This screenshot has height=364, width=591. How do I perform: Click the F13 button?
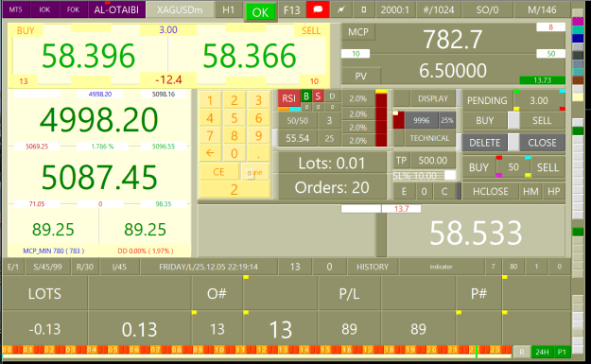pyautogui.click(x=291, y=9)
